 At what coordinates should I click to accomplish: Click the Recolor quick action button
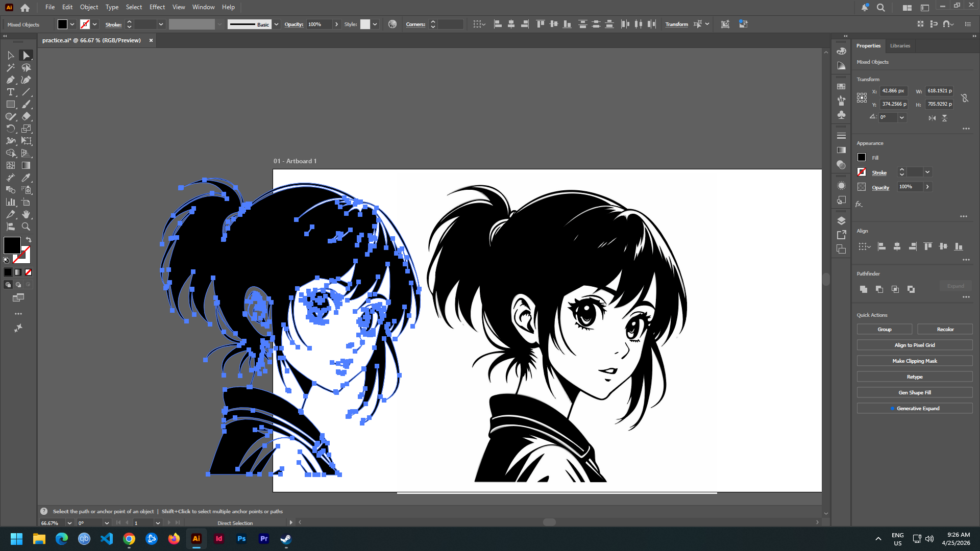tap(945, 330)
